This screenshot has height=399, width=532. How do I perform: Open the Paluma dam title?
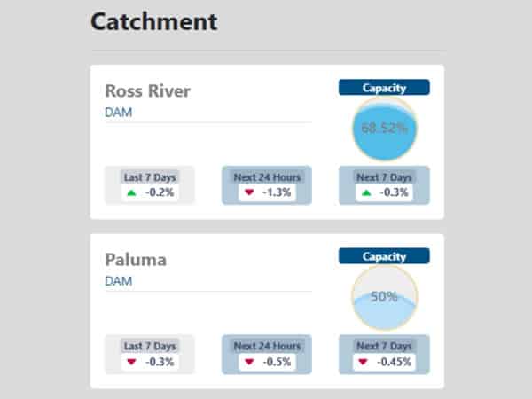click(x=136, y=260)
